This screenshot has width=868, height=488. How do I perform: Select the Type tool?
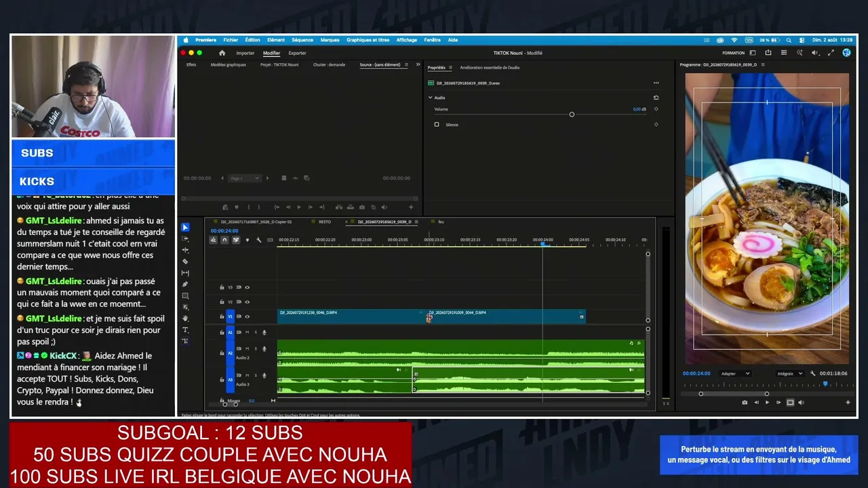pos(185,329)
